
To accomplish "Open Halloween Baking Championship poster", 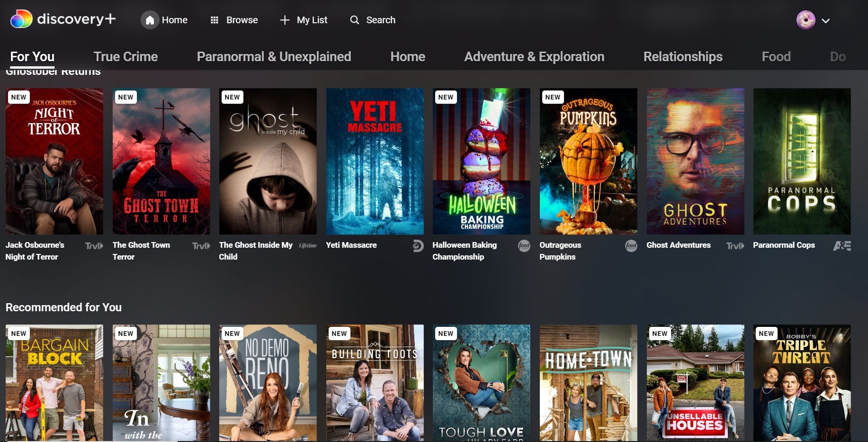I will [x=482, y=161].
